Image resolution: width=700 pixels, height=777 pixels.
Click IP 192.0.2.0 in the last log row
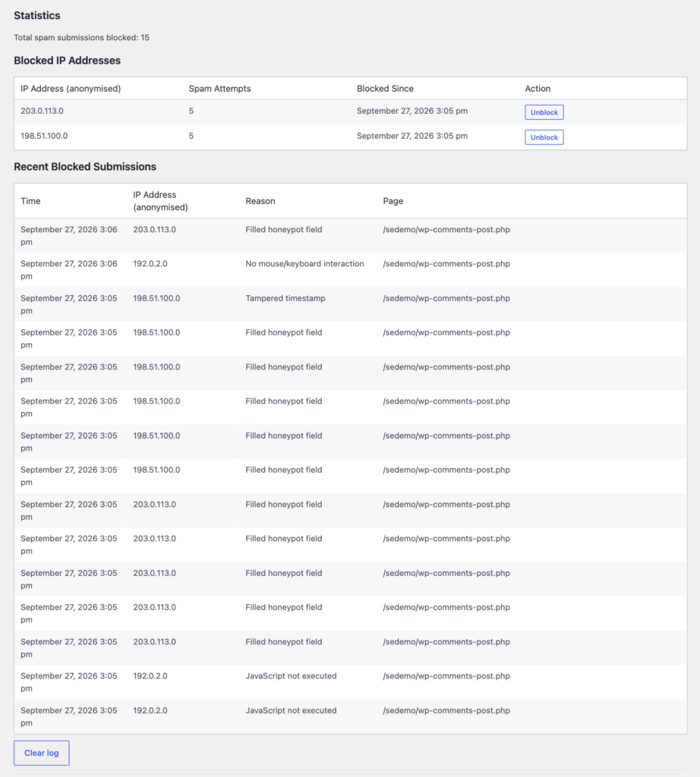pyautogui.click(x=150, y=710)
